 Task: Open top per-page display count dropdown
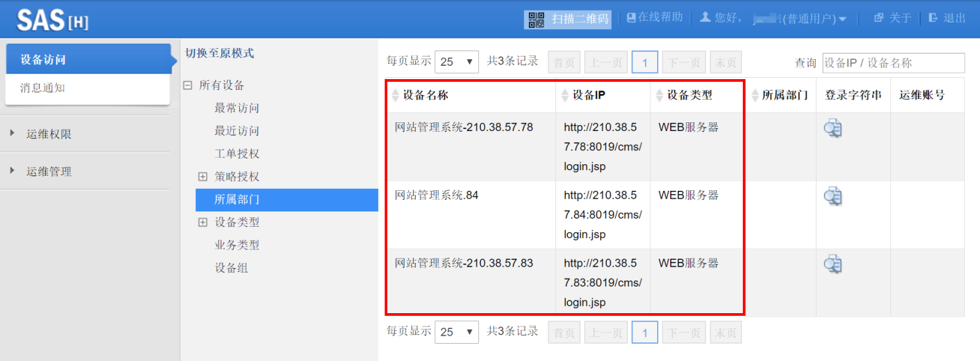click(x=456, y=62)
